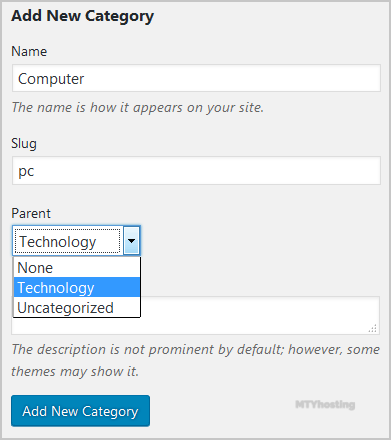
Task: Click inside the Description text area
Action: click(260, 315)
